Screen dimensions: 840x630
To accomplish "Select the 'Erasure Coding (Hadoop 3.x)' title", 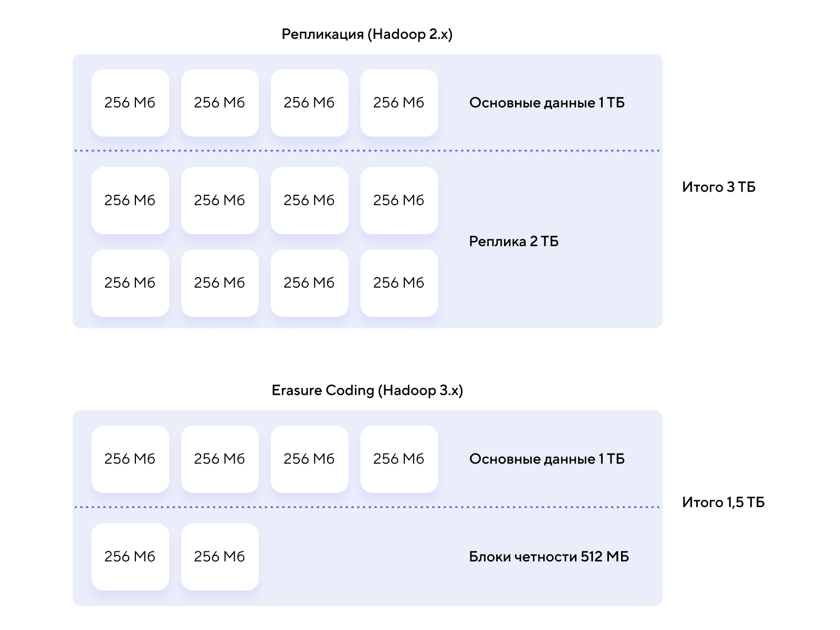I will pos(367,391).
